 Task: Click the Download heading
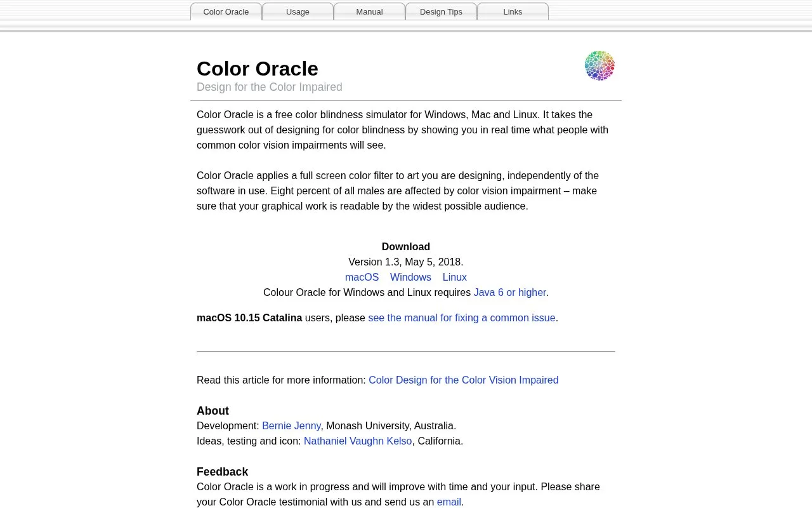pos(406,246)
